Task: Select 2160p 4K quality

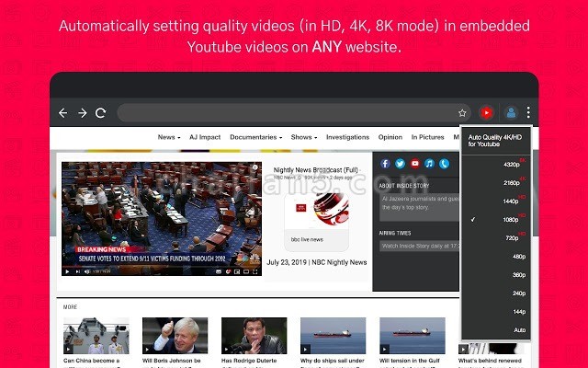Action: pos(496,183)
